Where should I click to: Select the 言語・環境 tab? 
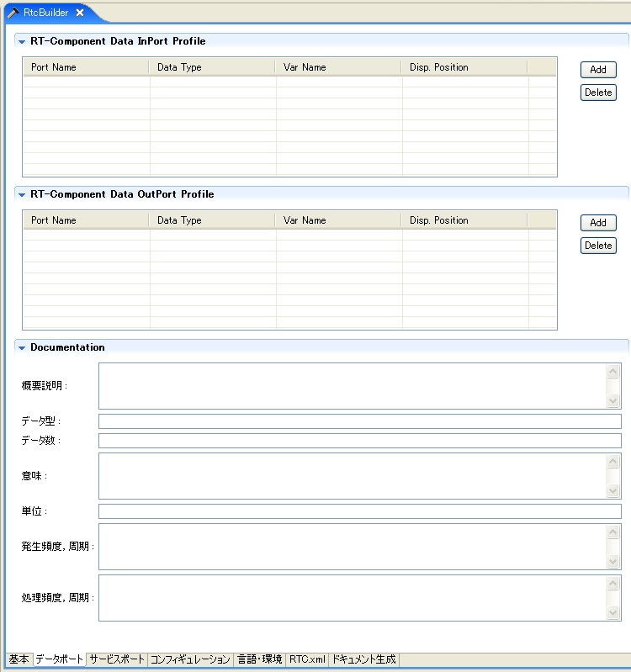[x=260, y=659]
